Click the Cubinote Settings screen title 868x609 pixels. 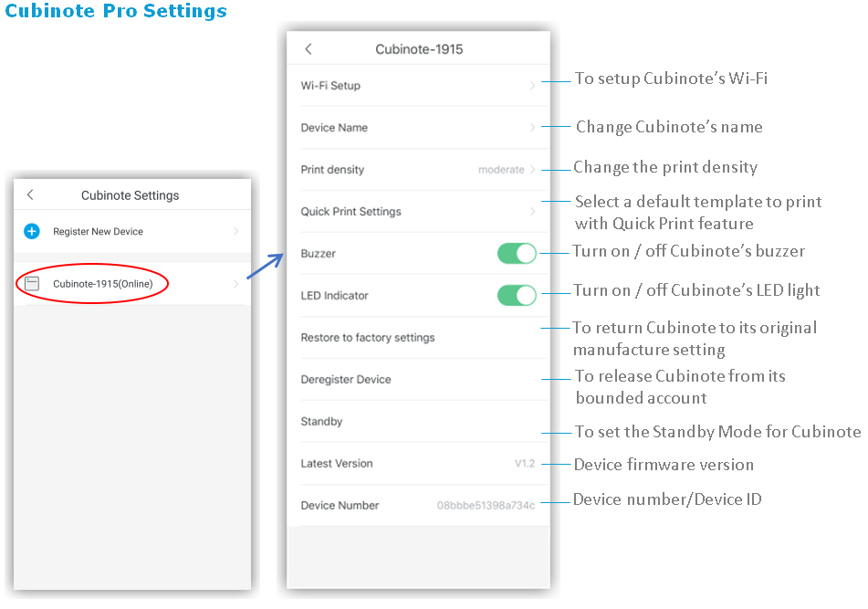click(131, 195)
